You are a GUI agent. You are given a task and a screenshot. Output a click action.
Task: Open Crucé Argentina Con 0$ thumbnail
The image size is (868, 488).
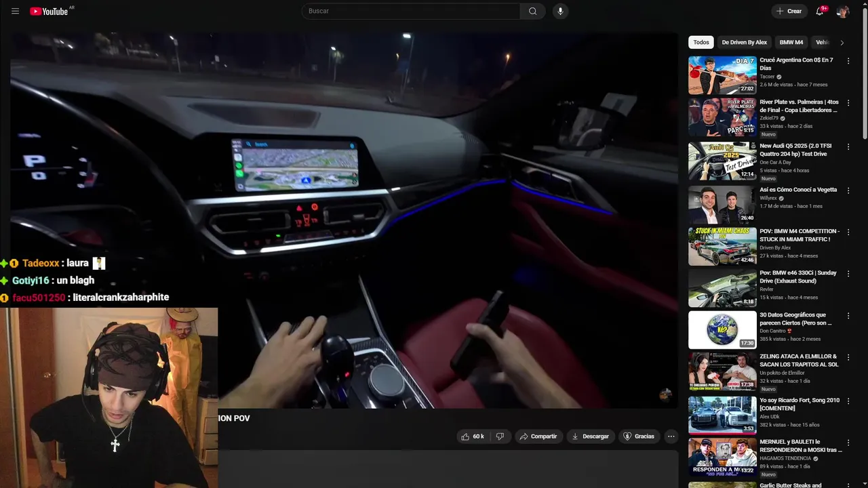click(x=722, y=75)
